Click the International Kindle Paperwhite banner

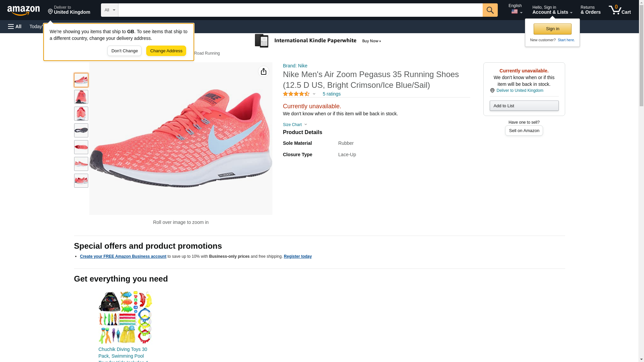318,41
